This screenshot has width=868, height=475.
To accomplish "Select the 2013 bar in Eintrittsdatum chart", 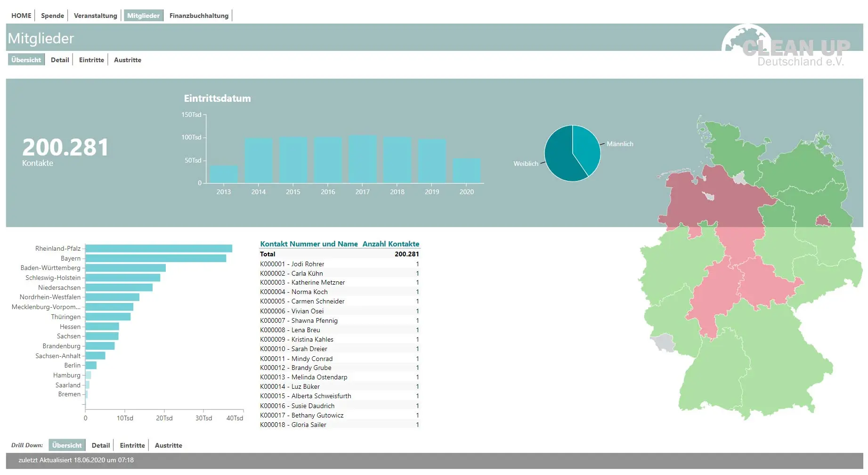I will pos(224,174).
